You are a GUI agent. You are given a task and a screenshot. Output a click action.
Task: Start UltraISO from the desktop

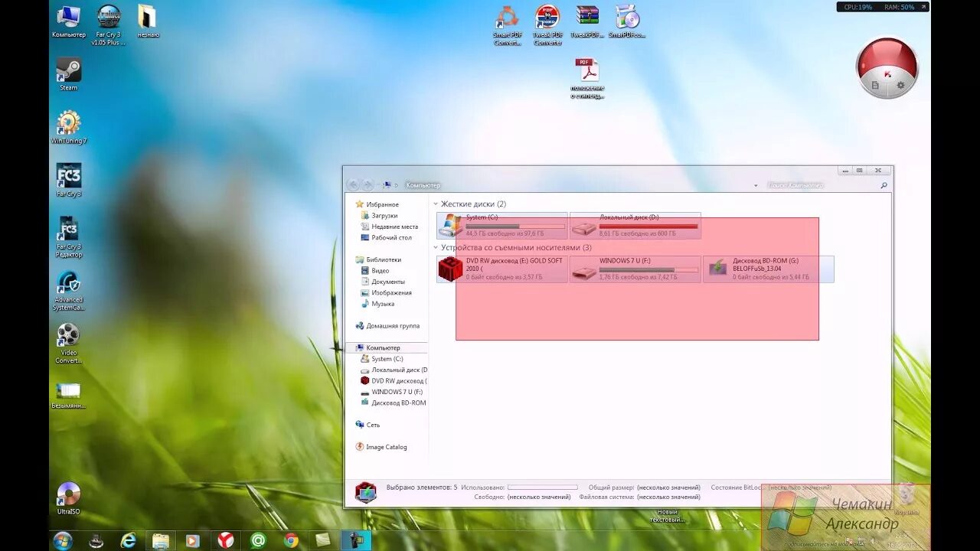click(67, 494)
